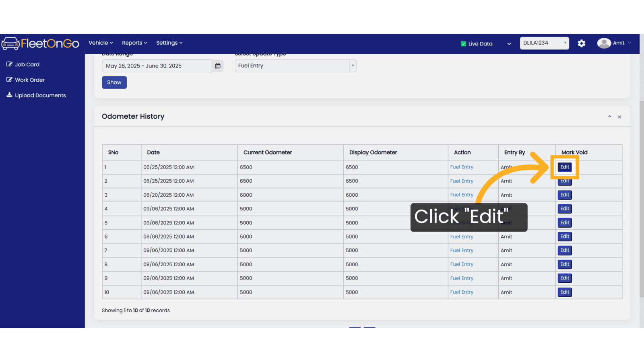Click Edit for row 1
The width and height of the screenshot is (644, 362).
tap(565, 167)
